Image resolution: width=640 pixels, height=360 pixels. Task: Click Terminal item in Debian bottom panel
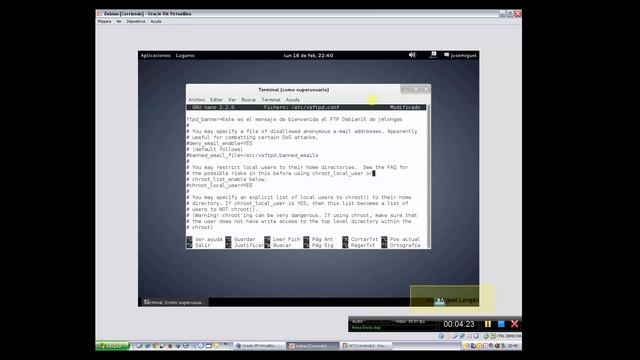174,302
